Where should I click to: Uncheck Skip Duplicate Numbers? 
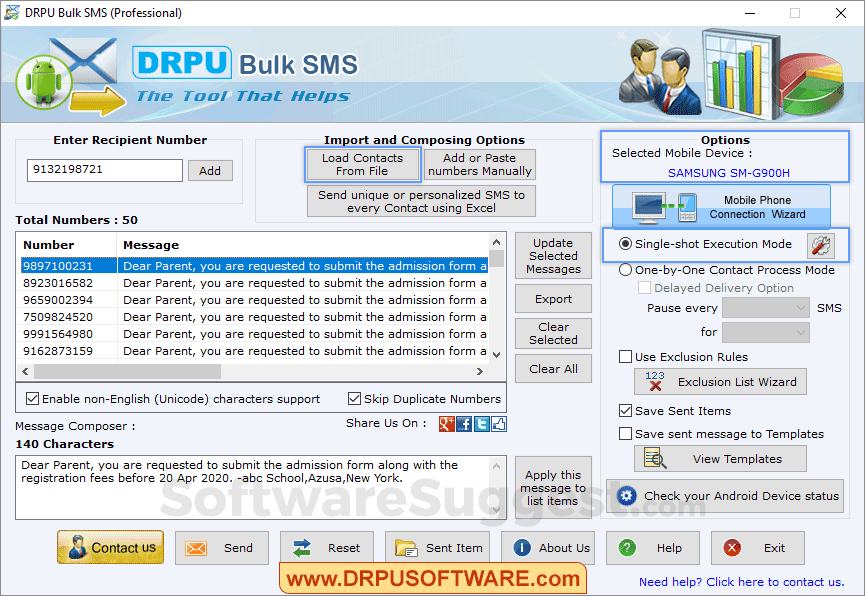coord(354,398)
